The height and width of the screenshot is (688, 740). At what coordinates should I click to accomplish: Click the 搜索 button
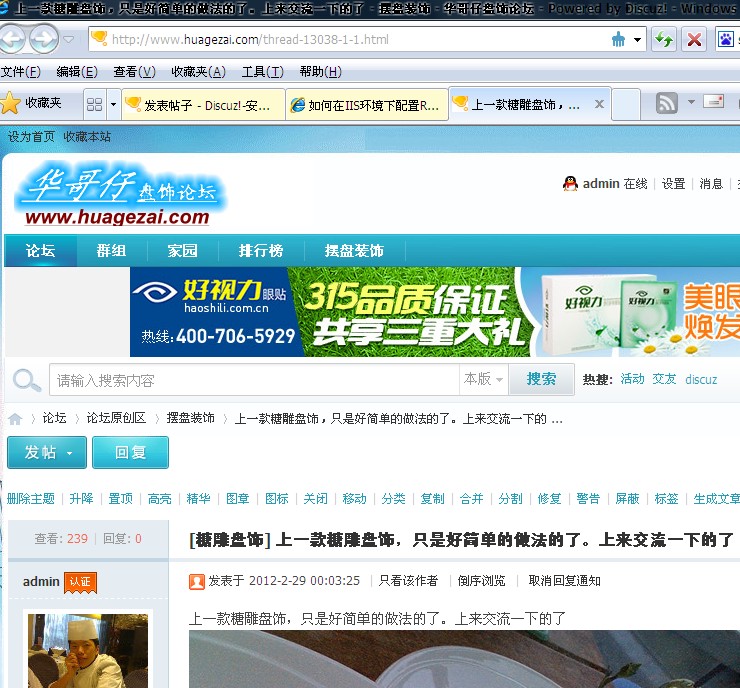[541, 379]
